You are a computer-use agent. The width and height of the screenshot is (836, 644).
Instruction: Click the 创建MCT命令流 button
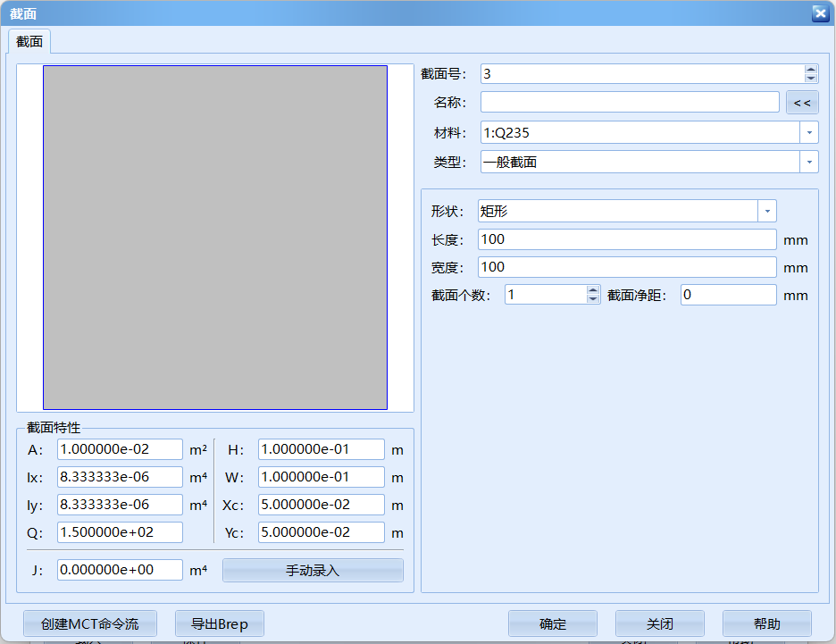coord(89,623)
